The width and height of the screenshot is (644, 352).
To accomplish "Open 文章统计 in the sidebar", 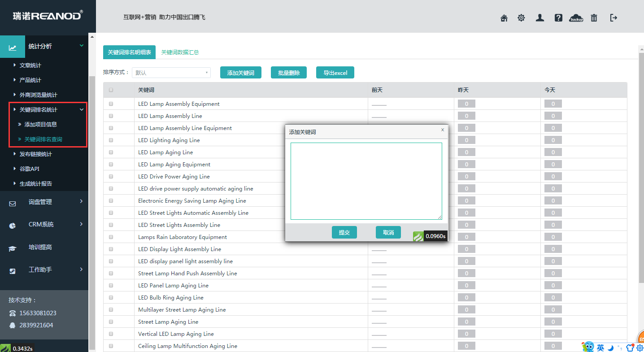I will coord(30,65).
